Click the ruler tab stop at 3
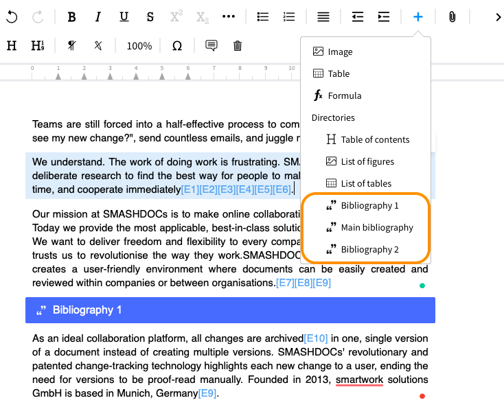Image resolution: width=504 pixels, height=420 pixels. coord(110,76)
